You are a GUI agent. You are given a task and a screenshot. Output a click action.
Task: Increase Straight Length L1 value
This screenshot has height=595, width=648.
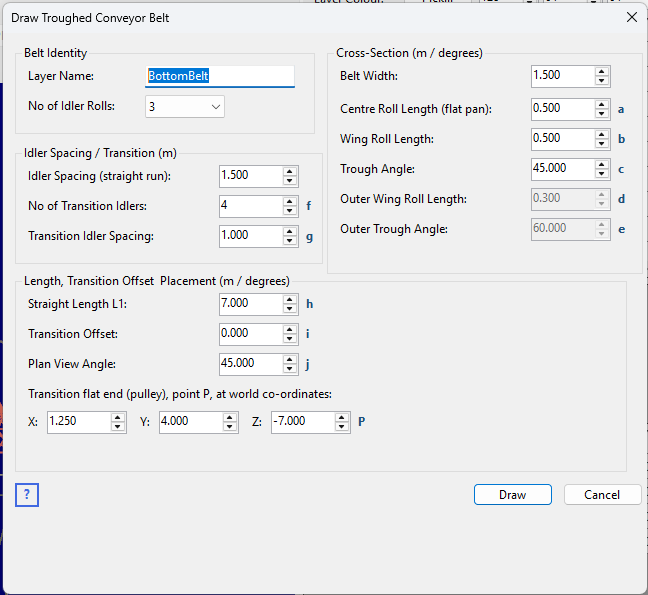pos(290,300)
